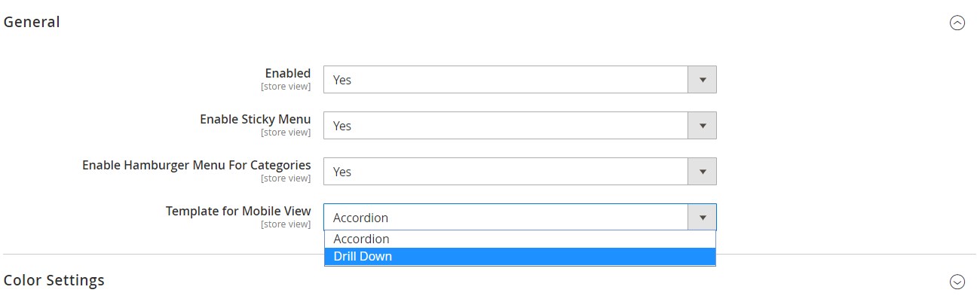Viewport: 980px width, 305px height.
Task: Click the arrow button of Enabled dropdown
Action: pos(703,80)
